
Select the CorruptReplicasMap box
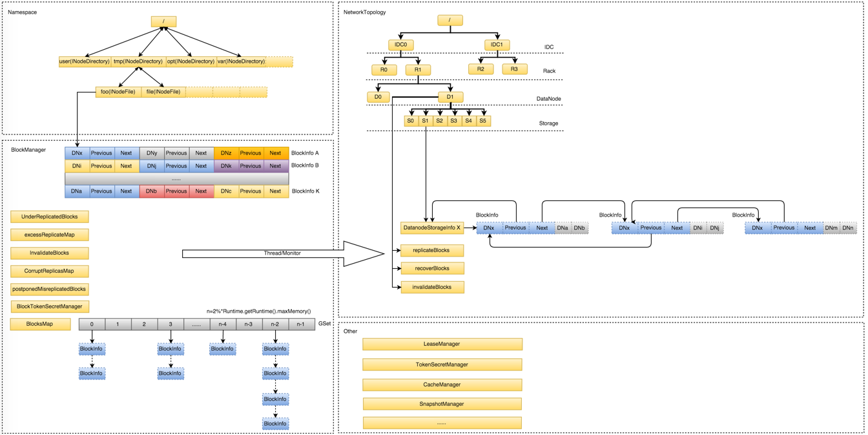(x=49, y=271)
